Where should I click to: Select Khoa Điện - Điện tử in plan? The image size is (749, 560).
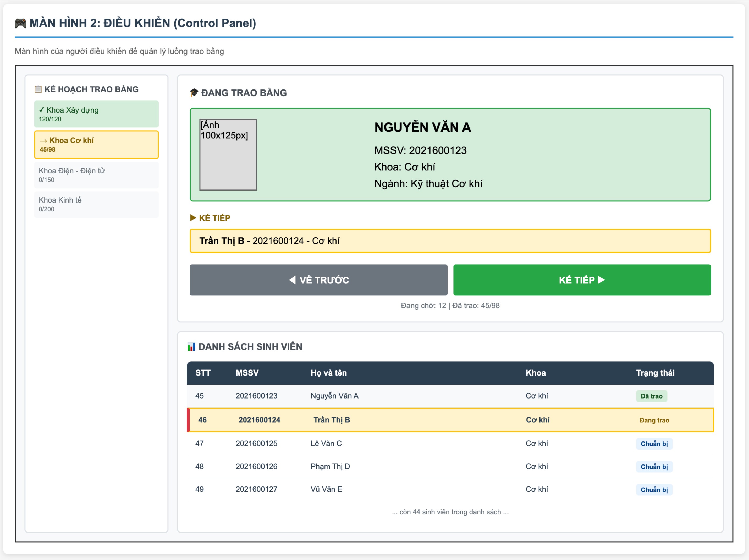96,175
